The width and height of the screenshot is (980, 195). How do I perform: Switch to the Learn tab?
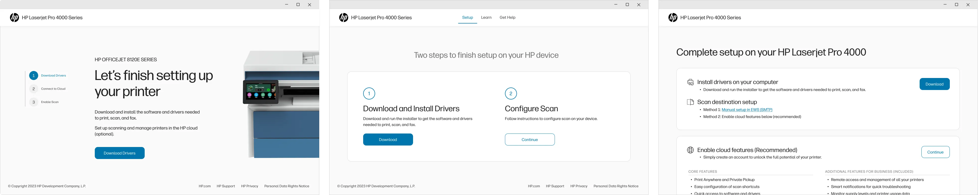pyautogui.click(x=486, y=17)
